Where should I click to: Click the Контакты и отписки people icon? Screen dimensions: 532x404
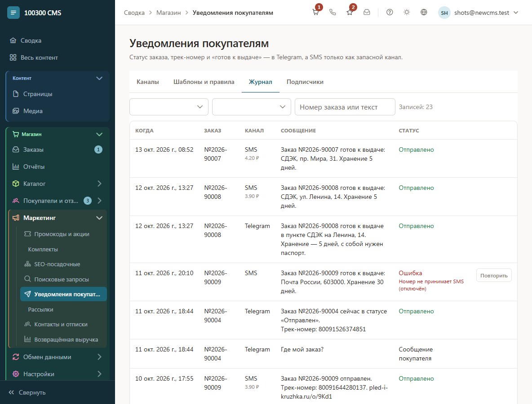[x=27, y=324]
